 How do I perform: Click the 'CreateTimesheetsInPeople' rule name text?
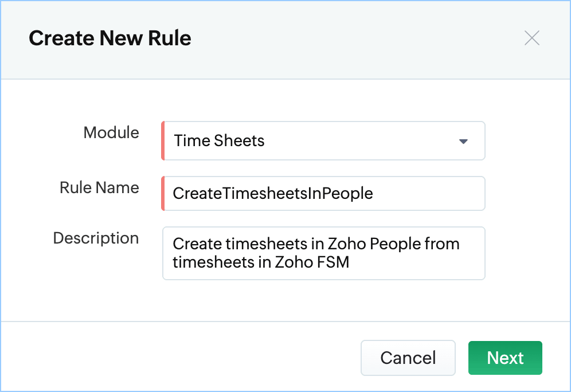[x=273, y=193]
